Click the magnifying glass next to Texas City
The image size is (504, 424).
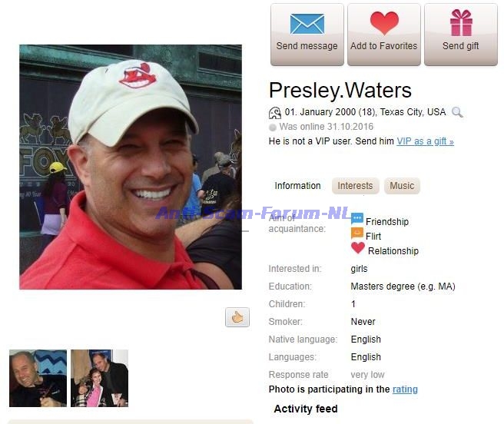[x=457, y=112]
